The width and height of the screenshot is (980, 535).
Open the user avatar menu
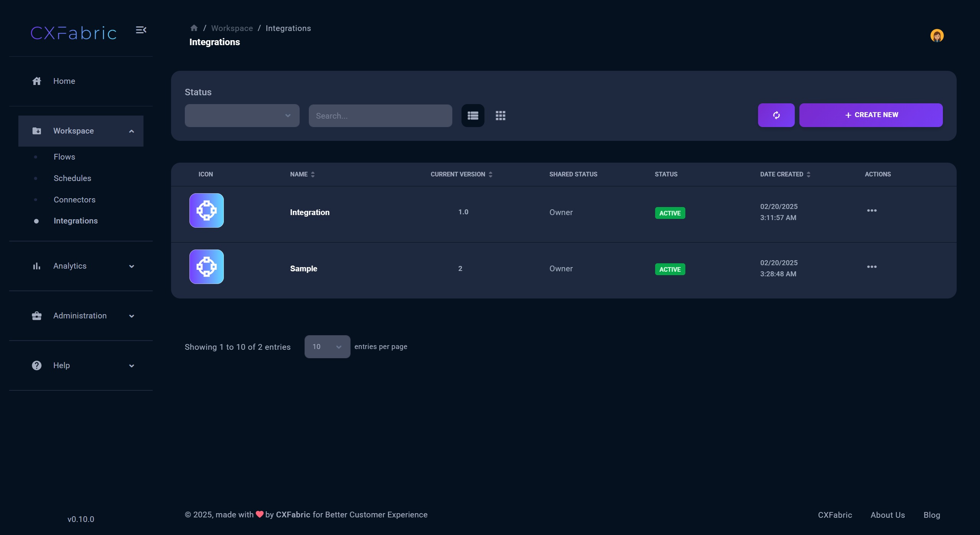(937, 36)
